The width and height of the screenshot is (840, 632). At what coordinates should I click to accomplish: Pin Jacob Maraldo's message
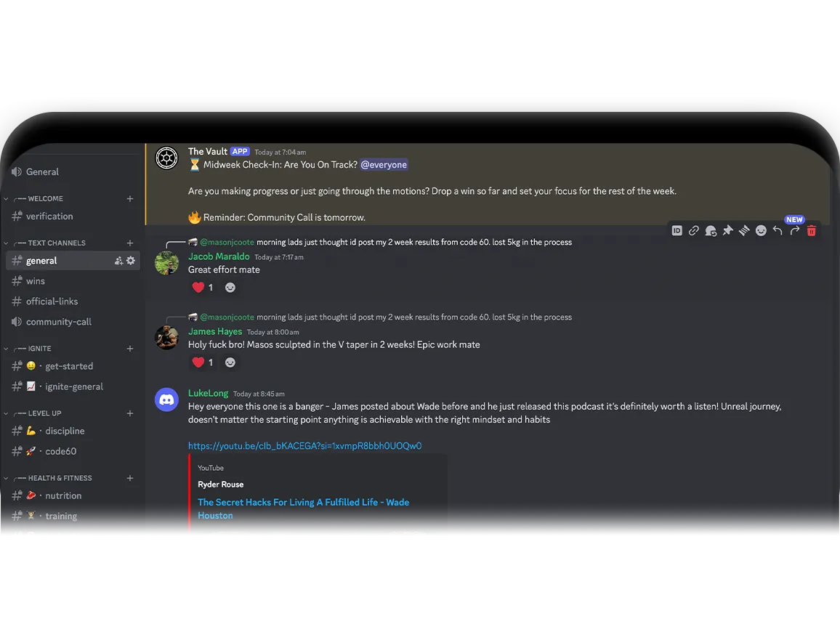click(x=727, y=231)
